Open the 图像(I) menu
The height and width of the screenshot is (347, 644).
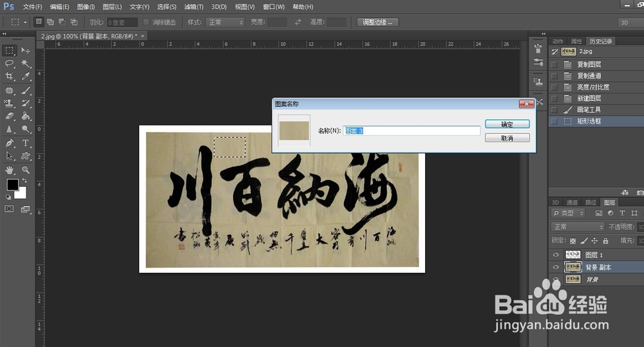pyautogui.click(x=86, y=6)
